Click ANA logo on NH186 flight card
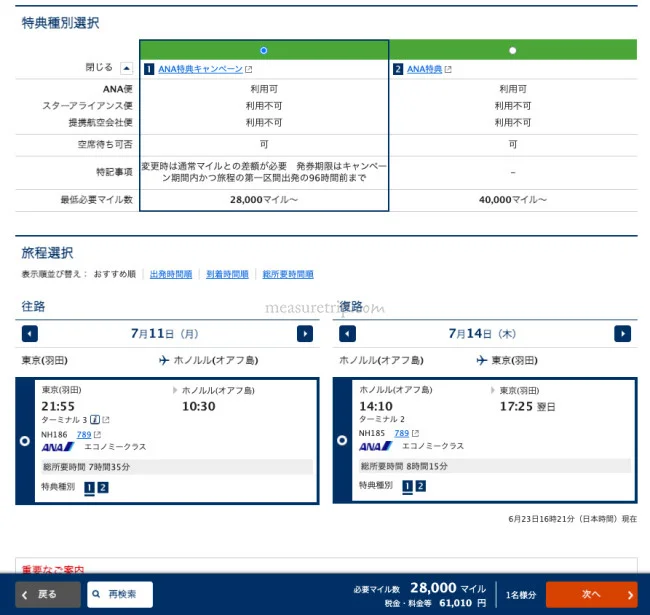This screenshot has height=615, width=650. 58,447
